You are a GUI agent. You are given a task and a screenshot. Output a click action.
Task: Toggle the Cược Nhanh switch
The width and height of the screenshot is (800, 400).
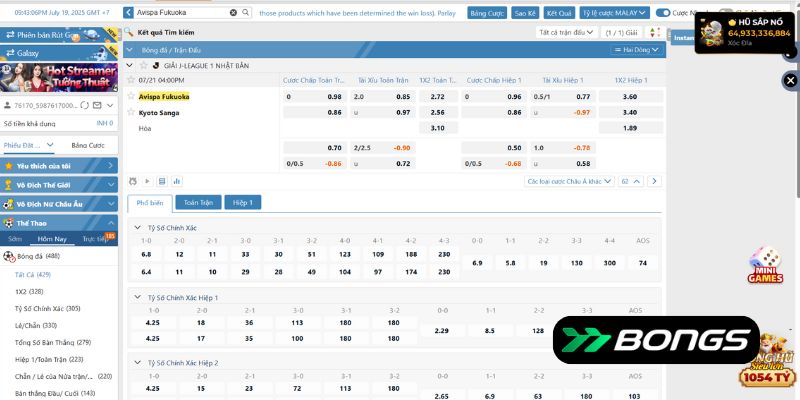(x=662, y=13)
